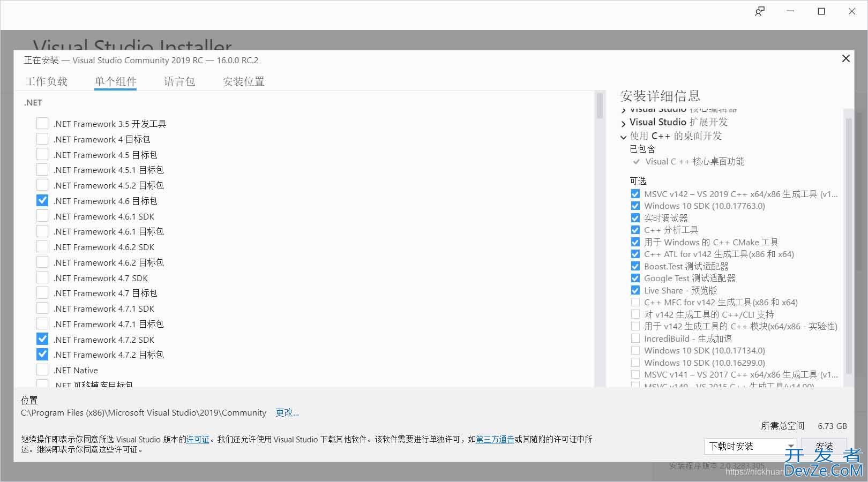Check the .NET Native component
868x482 pixels.
[x=42, y=370]
